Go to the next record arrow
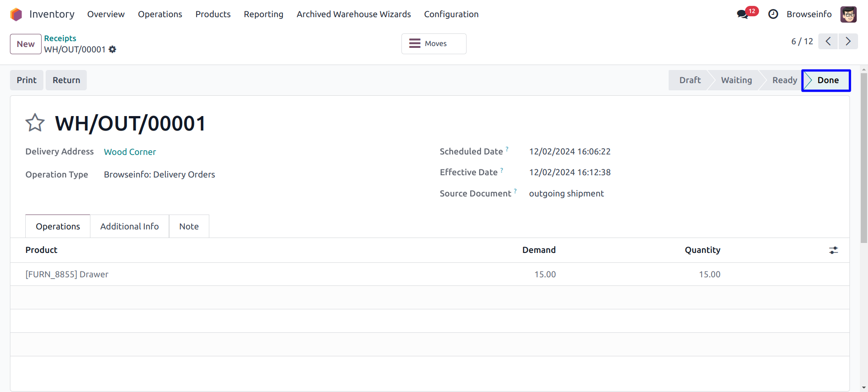Screen dimensions: 868x392 coord(848,42)
